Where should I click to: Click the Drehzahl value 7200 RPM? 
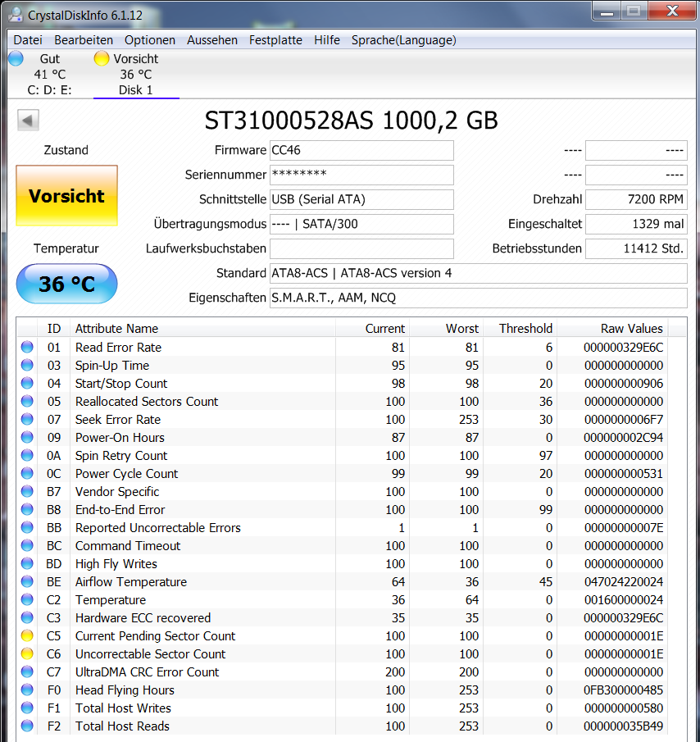(636, 200)
